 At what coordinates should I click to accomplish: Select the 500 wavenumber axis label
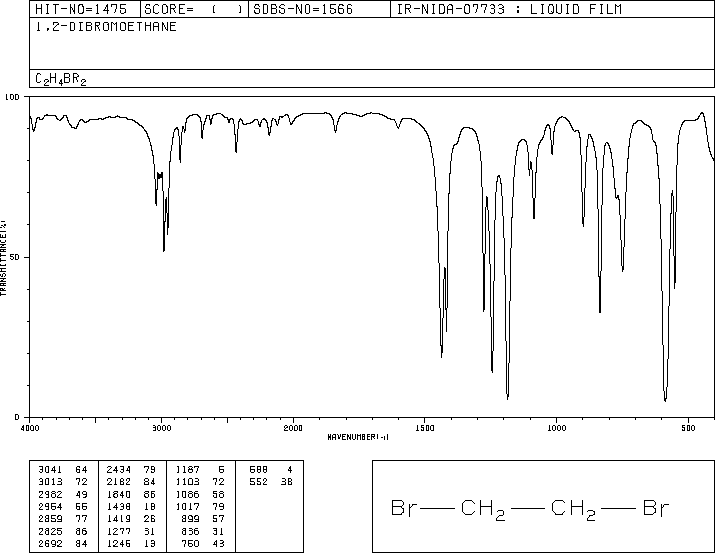[x=688, y=428]
